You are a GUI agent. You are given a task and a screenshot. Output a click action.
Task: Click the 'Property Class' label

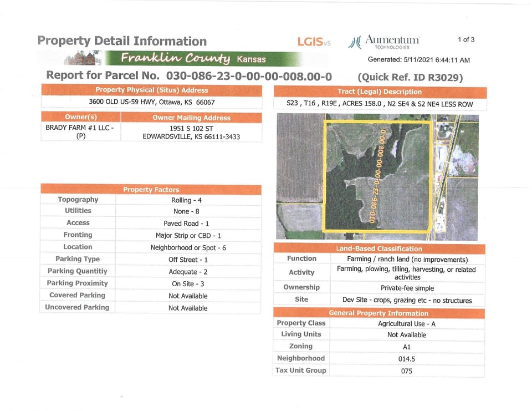(301, 323)
